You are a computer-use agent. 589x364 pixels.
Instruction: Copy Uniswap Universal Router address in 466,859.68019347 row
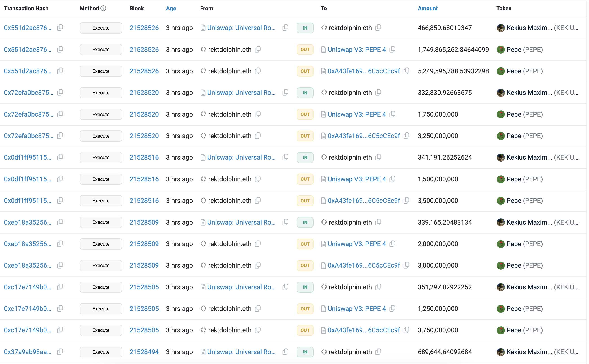tap(286, 28)
